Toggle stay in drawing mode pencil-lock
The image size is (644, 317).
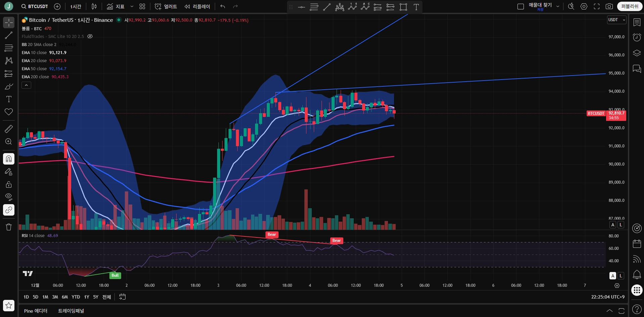click(x=9, y=172)
